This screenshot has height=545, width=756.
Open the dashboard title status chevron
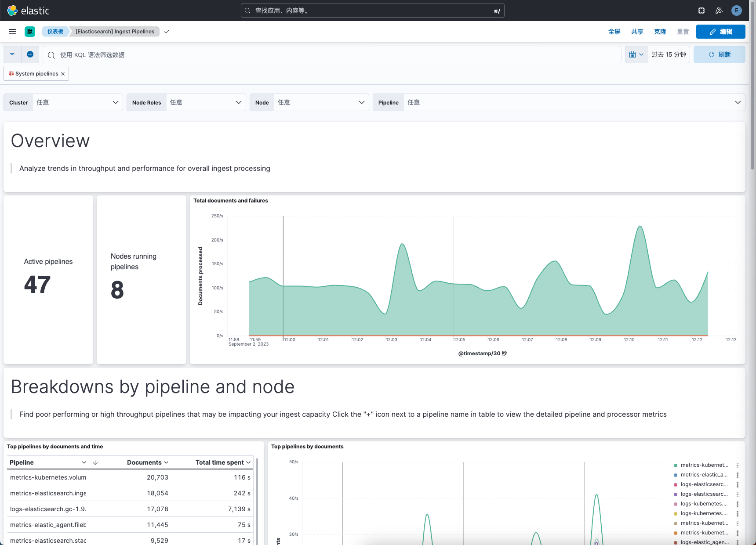[x=167, y=32]
